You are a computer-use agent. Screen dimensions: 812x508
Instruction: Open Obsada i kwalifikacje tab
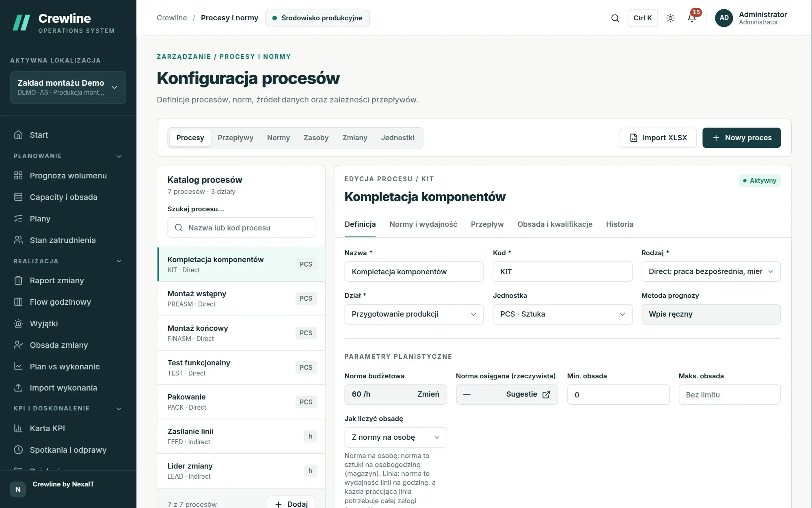click(555, 224)
